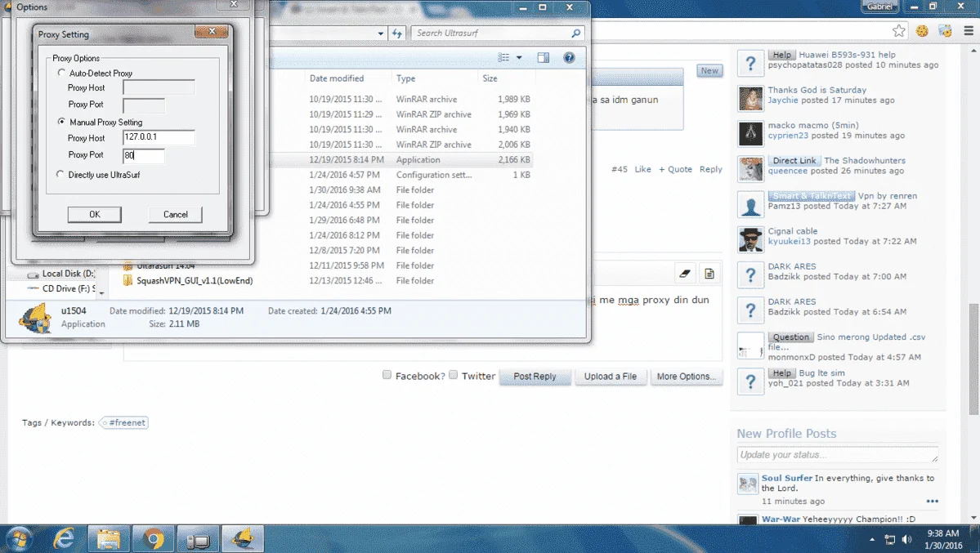Open Bug lte sim thread
The height and width of the screenshot is (553, 980).
tap(822, 373)
